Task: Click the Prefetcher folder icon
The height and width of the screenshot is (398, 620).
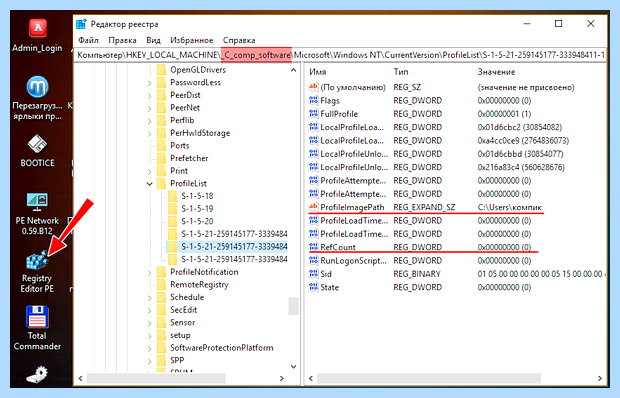Action: (x=161, y=158)
